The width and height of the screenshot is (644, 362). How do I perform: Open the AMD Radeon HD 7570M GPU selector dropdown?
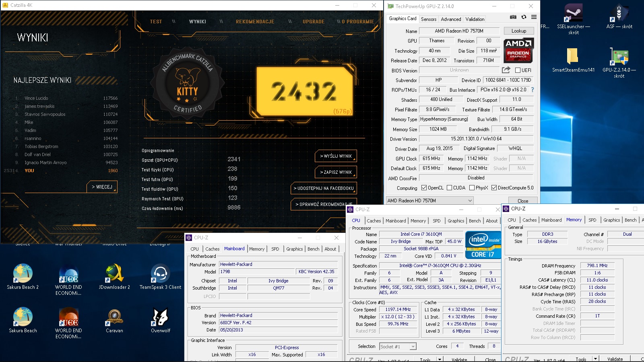429,200
